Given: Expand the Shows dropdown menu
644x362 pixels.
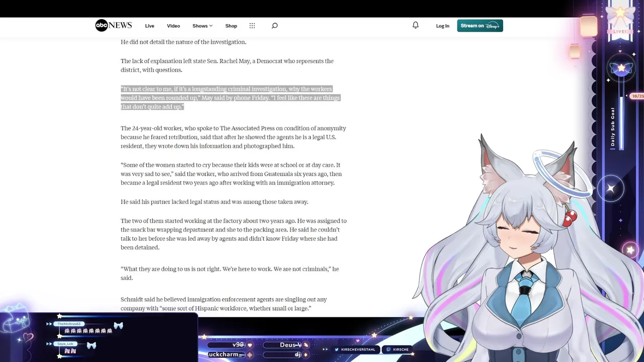Looking at the screenshot, I should pyautogui.click(x=202, y=26).
